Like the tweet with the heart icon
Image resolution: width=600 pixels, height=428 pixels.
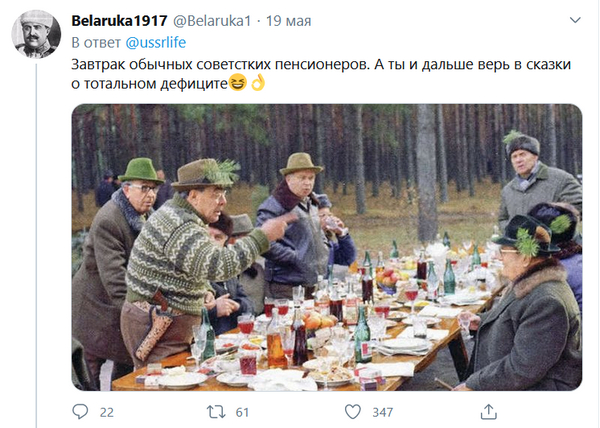pyautogui.click(x=352, y=412)
